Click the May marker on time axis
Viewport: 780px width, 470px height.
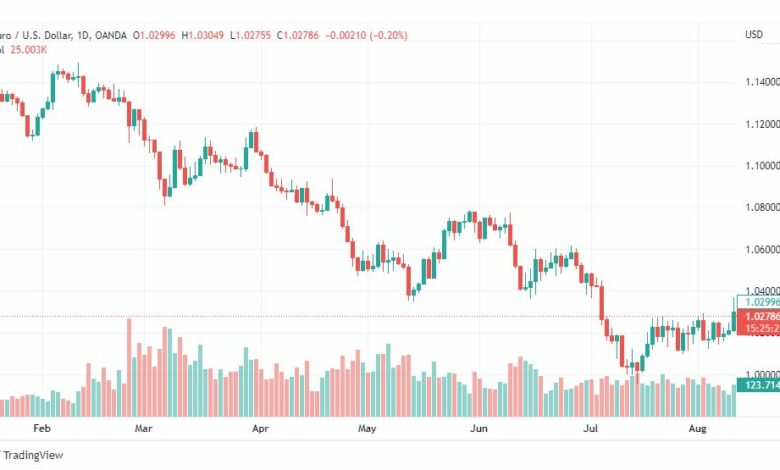click(367, 428)
